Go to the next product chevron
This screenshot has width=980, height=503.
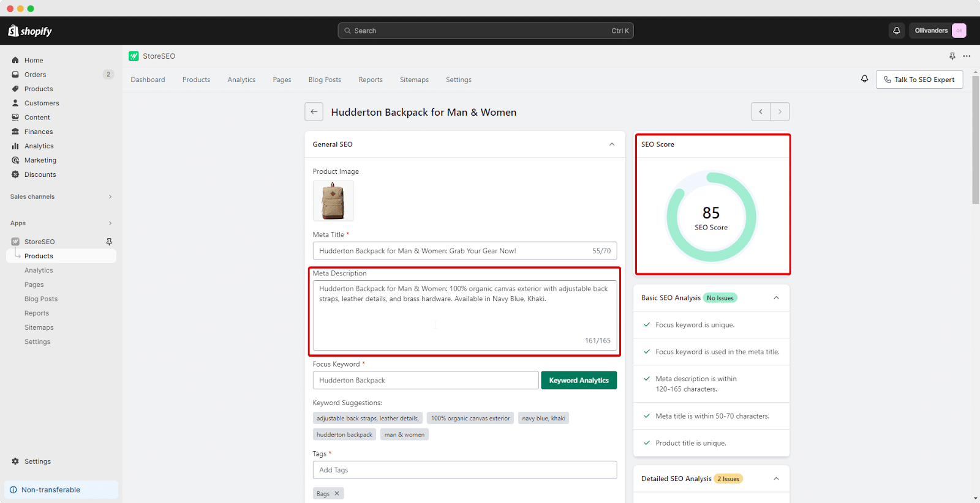coord(780,112)
